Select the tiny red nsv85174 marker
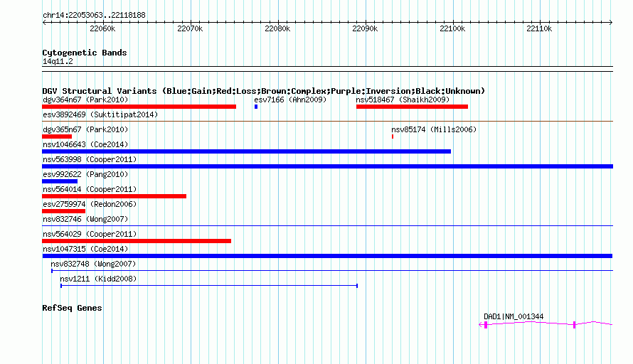 point(393,136)
